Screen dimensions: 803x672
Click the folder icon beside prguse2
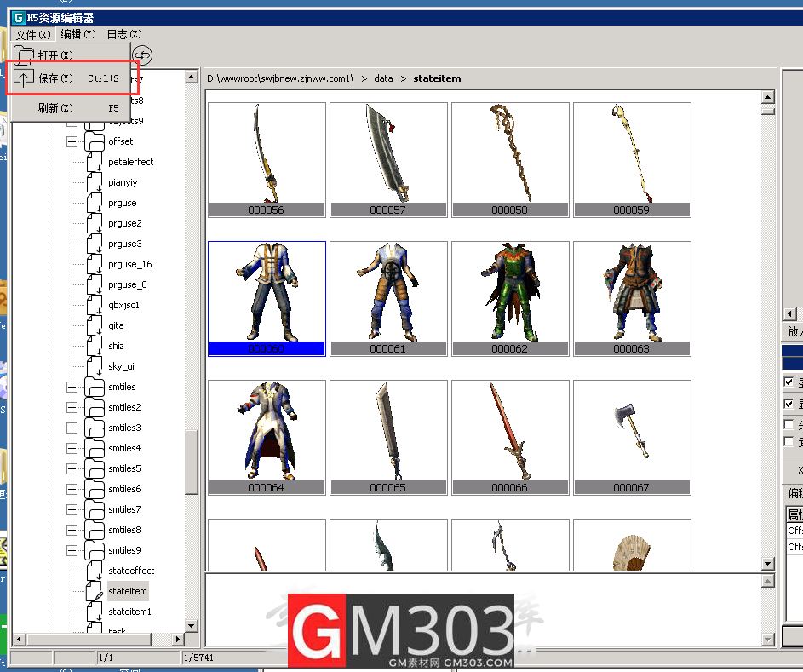(x=94, y=223)
